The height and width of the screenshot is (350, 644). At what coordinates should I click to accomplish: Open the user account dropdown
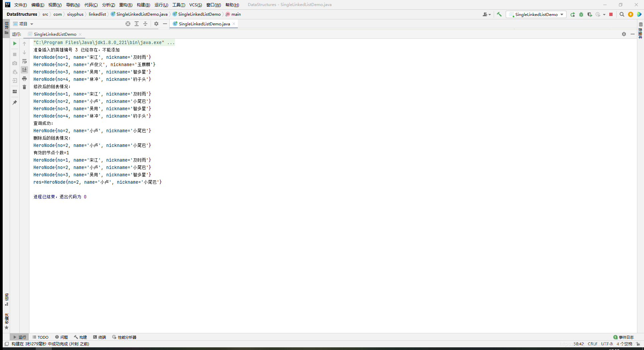(x=487, y=14)
